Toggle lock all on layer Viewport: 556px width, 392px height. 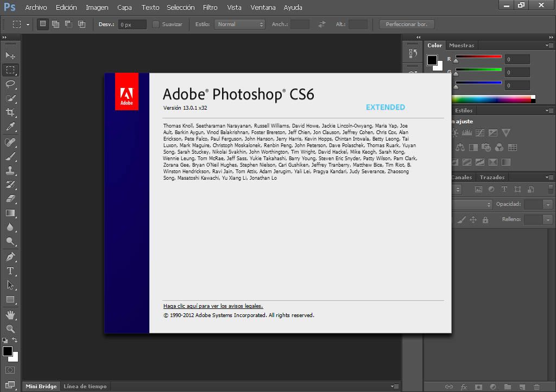point(485,220)
